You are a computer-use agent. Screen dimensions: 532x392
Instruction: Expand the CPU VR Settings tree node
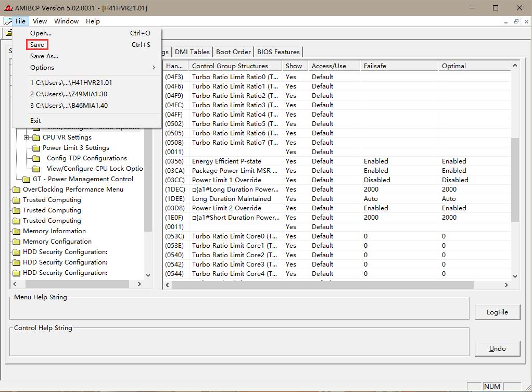tap(27, 137)
